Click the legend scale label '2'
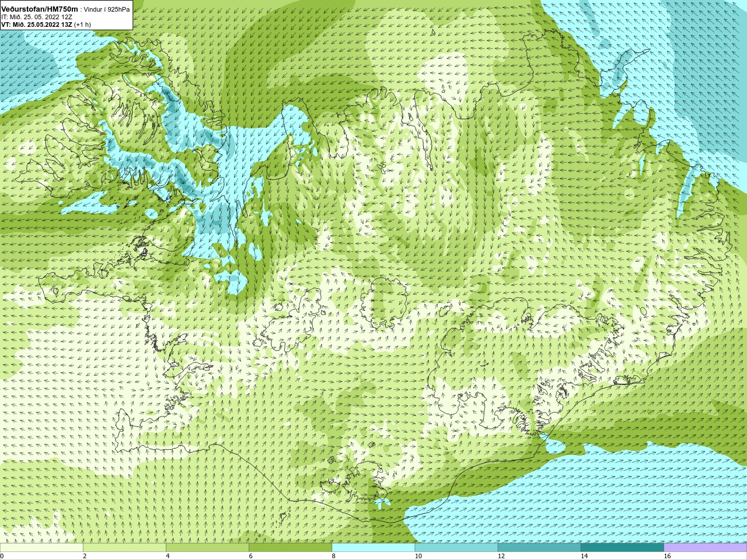Screen dimensions: 747x560 coord(85,556)
